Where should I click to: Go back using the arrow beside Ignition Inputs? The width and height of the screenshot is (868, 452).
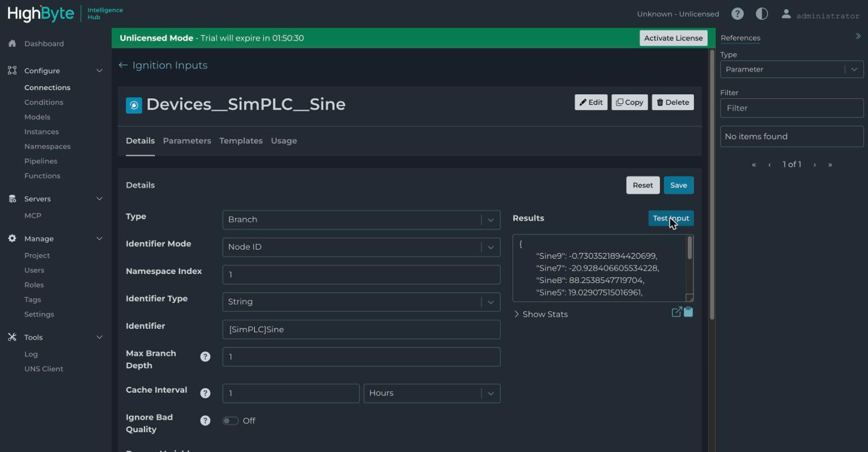click(x=123, y=66)
